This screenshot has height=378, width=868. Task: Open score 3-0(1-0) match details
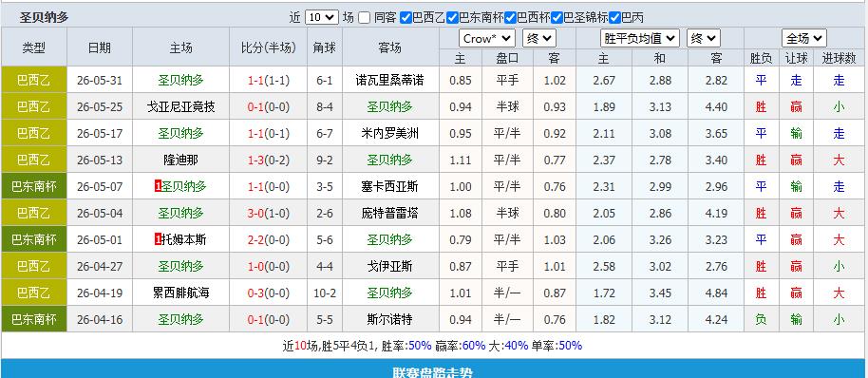pyautogui.click(x=269, y=214)
